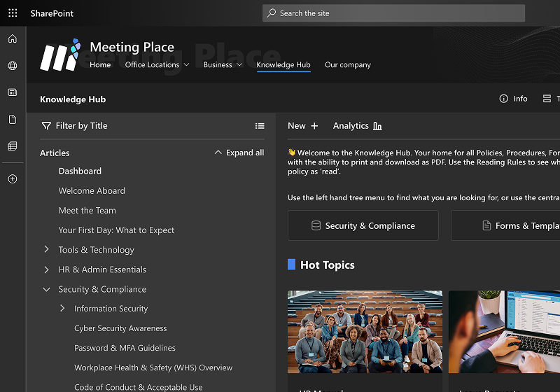Open the laptop typing Hot Topics thumbnail

pyautogui.click(x=504, y=332)
